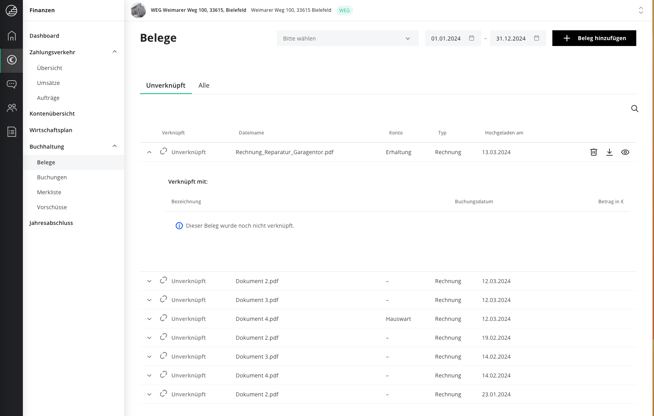
Task: Go to Jahresabschluss in the side menu
Action: 51,223
